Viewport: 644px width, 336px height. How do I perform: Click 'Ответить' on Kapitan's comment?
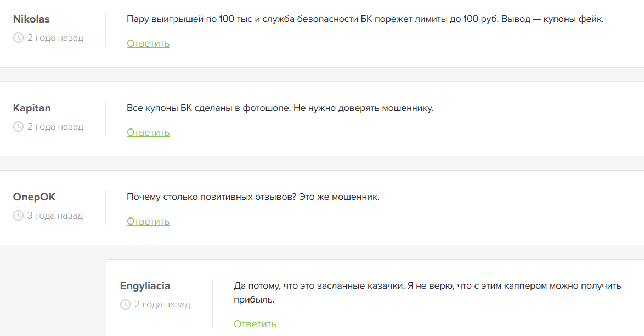point(148,132)
